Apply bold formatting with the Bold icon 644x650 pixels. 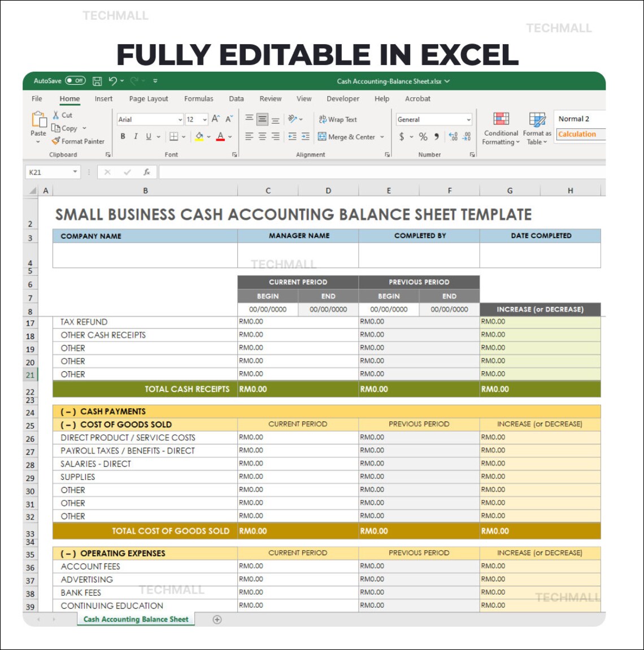click(123, 136)
